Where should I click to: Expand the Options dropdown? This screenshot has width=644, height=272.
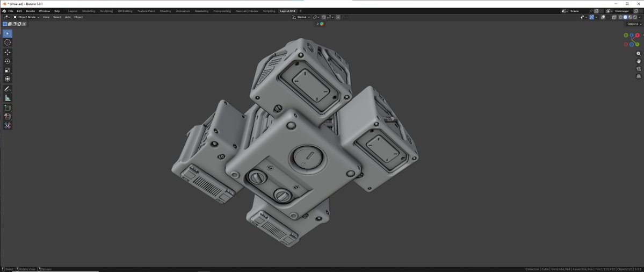(634, 24)
